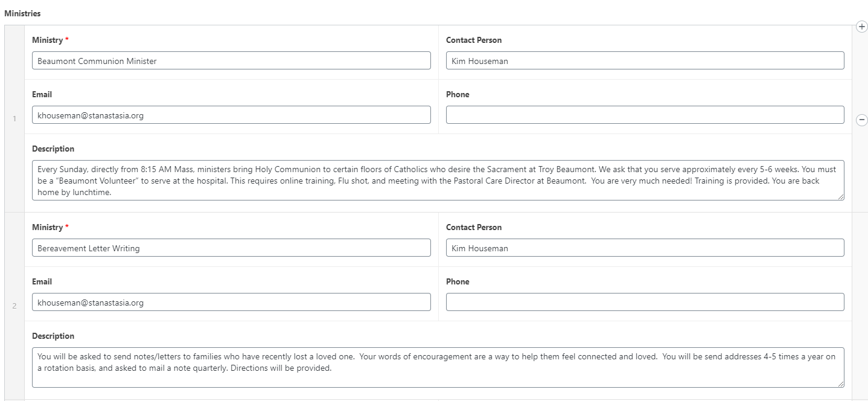Click the Email field in row 2
The height and width of the screenshot is (401, 868).
pos(231,302)
